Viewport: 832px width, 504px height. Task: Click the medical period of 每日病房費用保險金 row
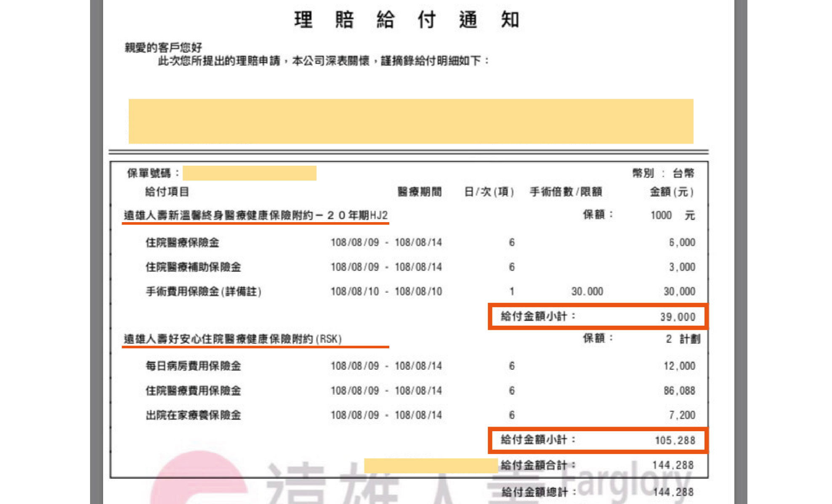tap(386, 366)
